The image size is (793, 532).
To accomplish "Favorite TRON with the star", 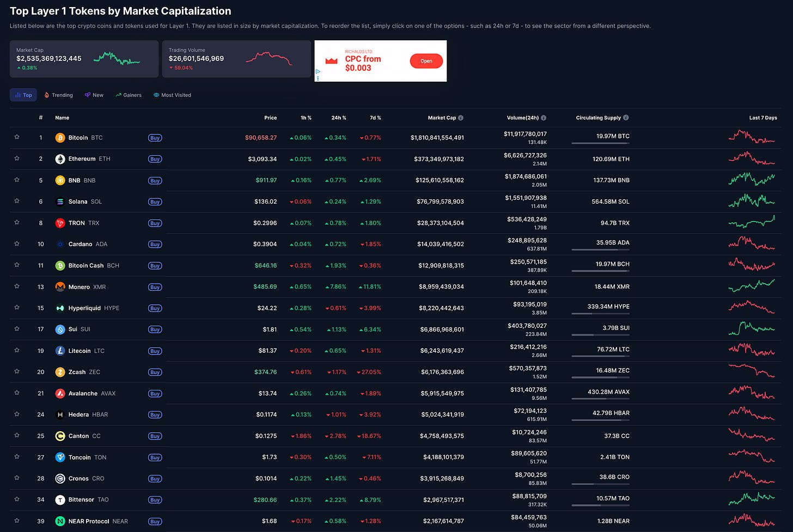I will (x=17, y=222).
